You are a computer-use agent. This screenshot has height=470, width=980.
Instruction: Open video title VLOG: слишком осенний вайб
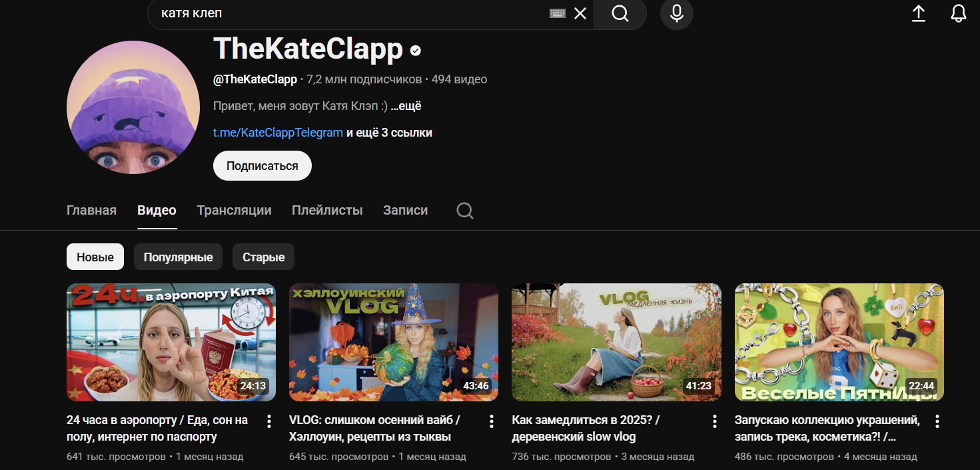click(374, 429)
